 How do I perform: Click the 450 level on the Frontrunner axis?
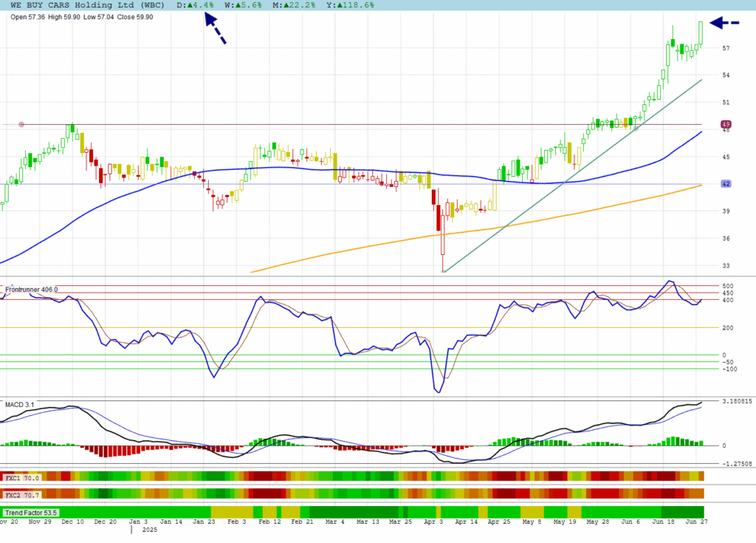coord(727,293)
